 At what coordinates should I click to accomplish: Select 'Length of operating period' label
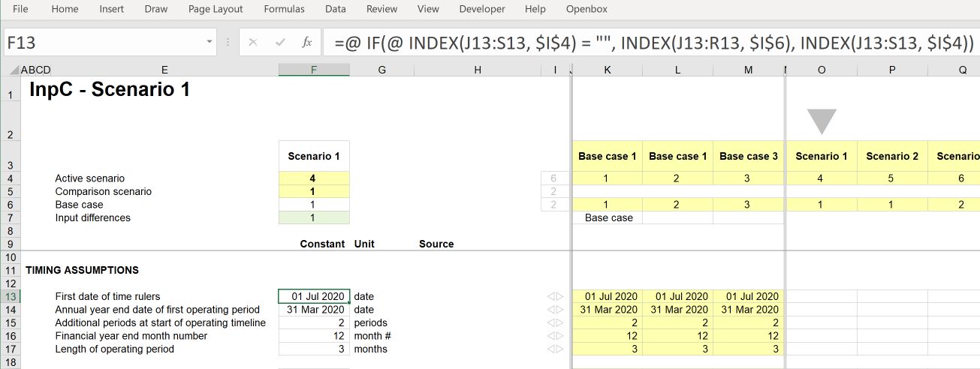point(114,349)
